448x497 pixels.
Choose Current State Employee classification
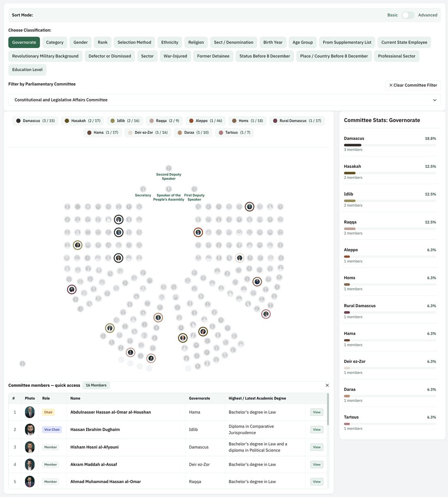404,42
